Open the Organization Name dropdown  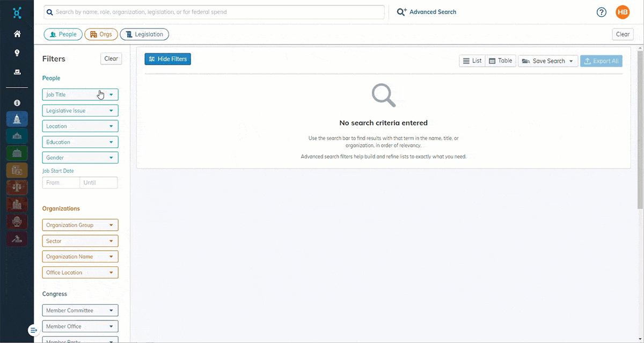pyautogui.click(x=80, y=257)
